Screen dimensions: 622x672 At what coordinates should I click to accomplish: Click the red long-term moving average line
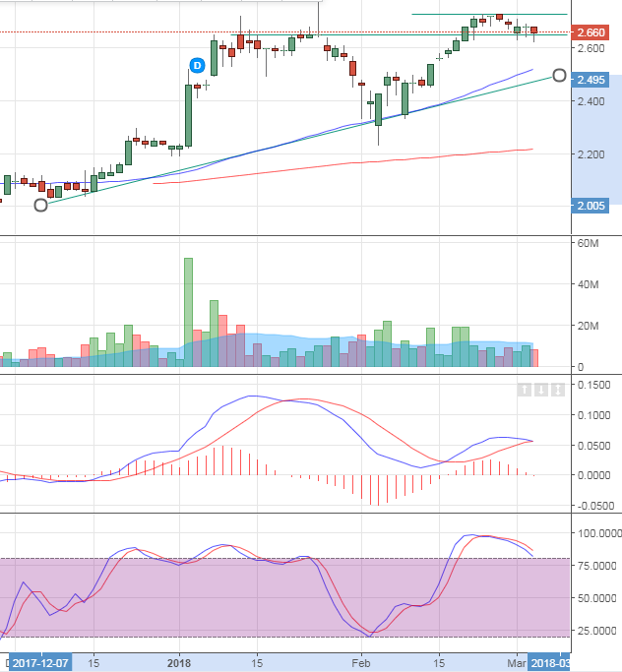[x=342, y=163]
